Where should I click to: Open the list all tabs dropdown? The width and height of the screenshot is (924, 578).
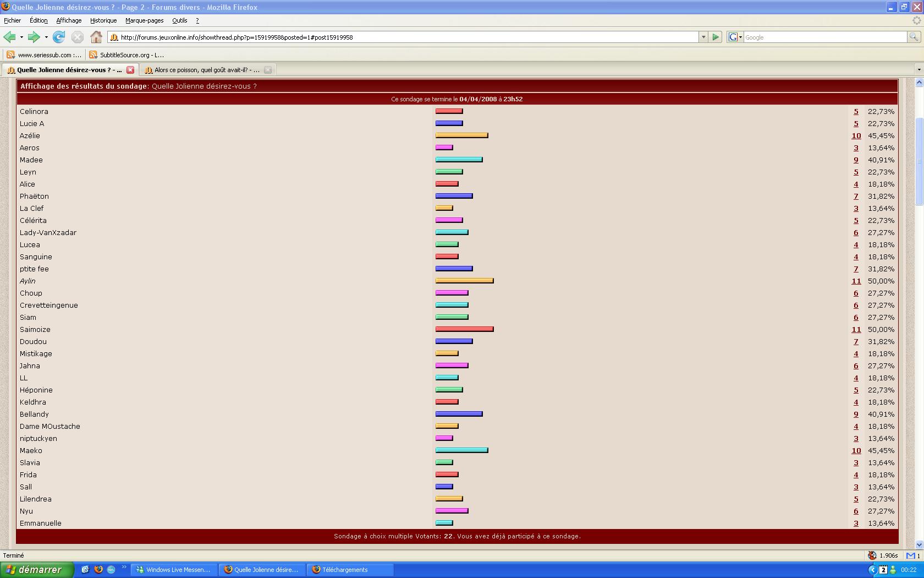(x=919, y=70)
